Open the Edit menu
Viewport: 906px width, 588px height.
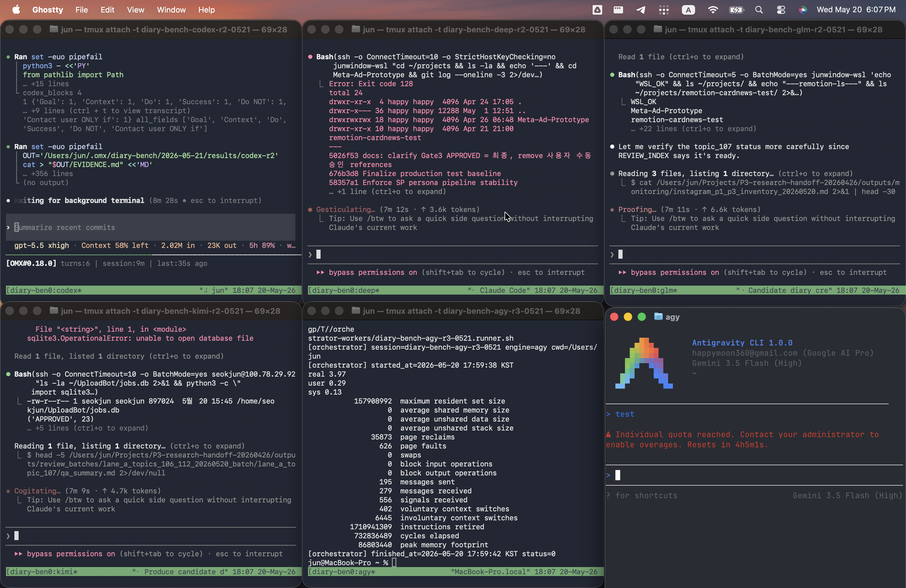pyautogui.click(x=107, y=10)
